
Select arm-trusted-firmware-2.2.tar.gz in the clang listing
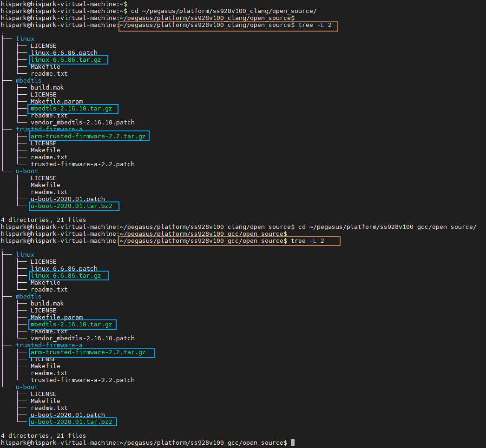click(88, 136)
